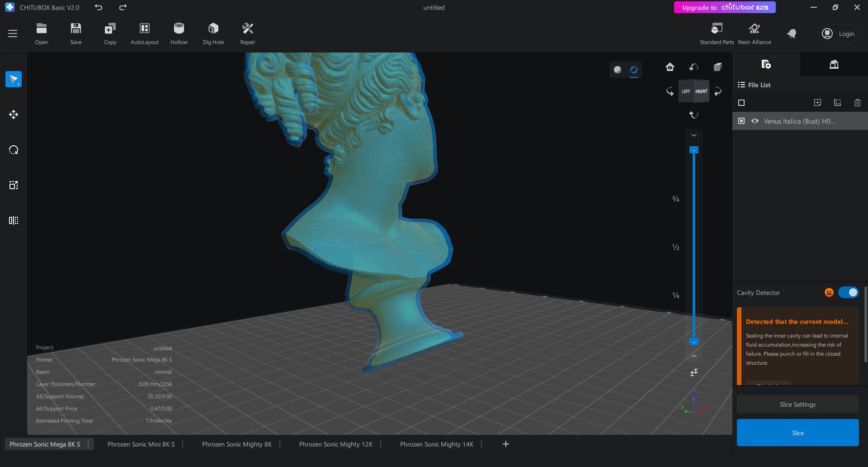Run AutoLayout on the build plate

(144, 33)
